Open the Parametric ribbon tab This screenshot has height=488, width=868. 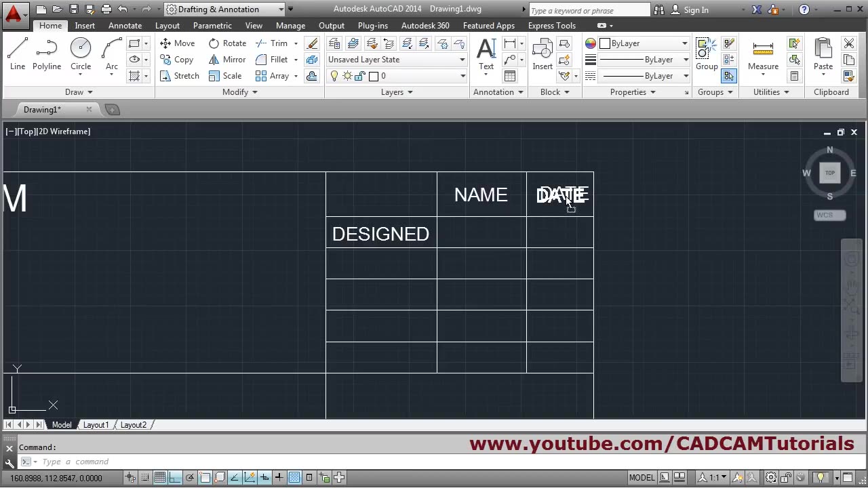pos(212,26)
